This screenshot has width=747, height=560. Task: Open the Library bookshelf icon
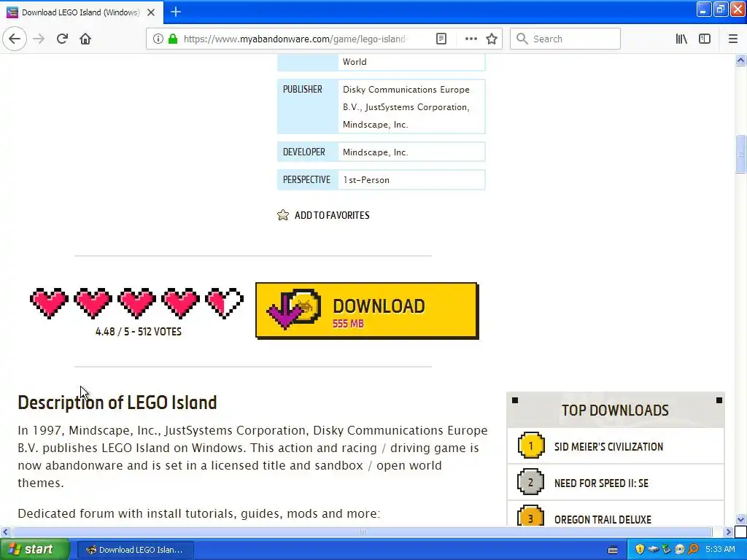(681, 39)
